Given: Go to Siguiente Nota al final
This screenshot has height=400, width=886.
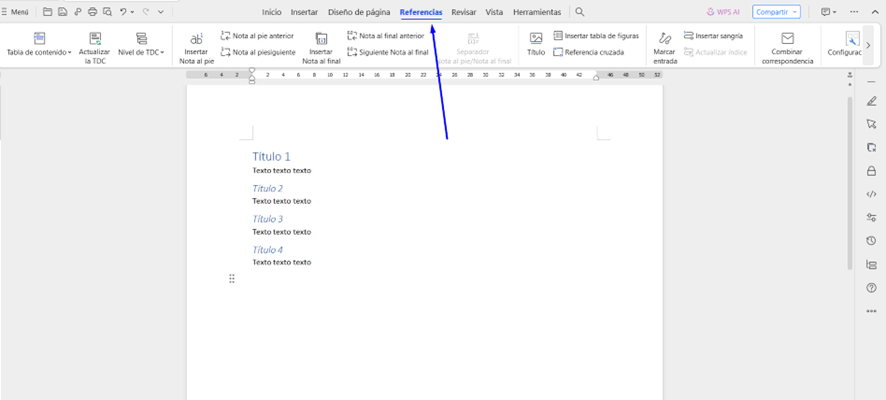Looking at the screenshot, I should (388, 52).
